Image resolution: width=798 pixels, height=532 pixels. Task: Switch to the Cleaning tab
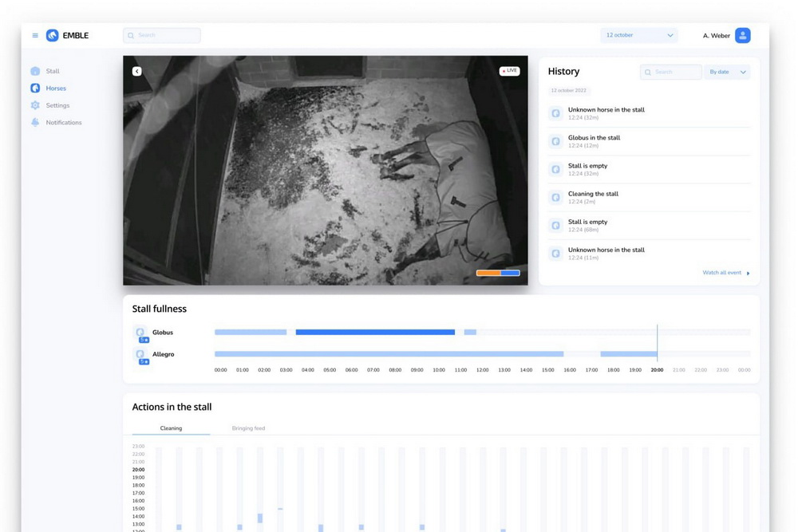[171, 428]
